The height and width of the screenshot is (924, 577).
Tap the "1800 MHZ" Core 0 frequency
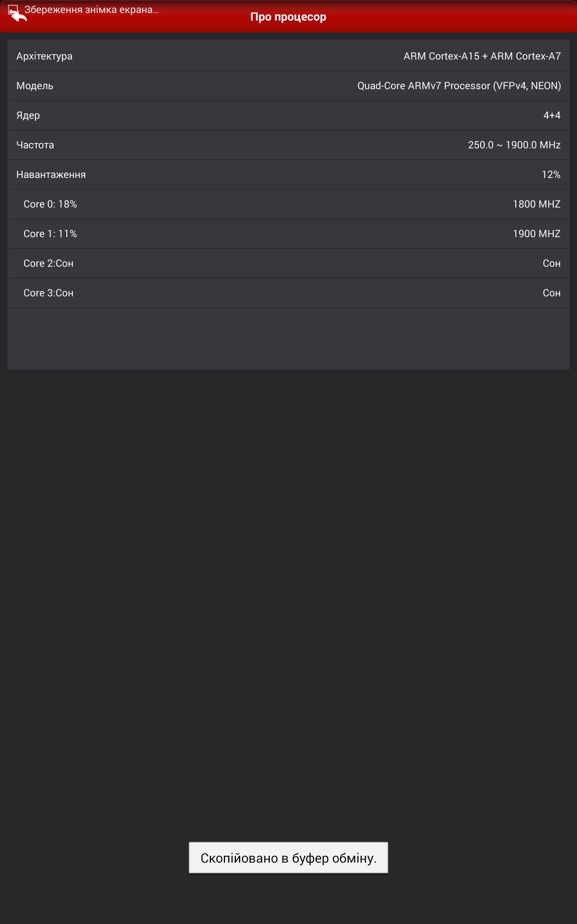[x=536, y=204]
